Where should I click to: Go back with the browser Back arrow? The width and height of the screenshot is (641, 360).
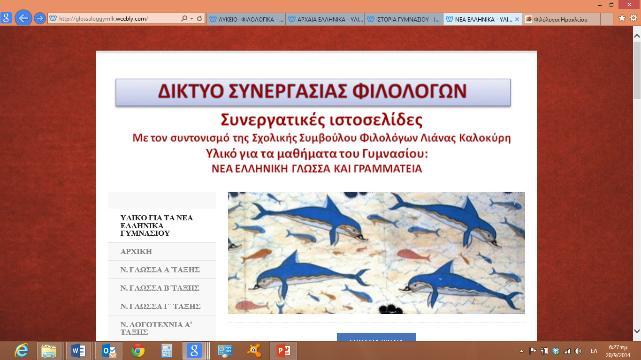pos(23,18)
